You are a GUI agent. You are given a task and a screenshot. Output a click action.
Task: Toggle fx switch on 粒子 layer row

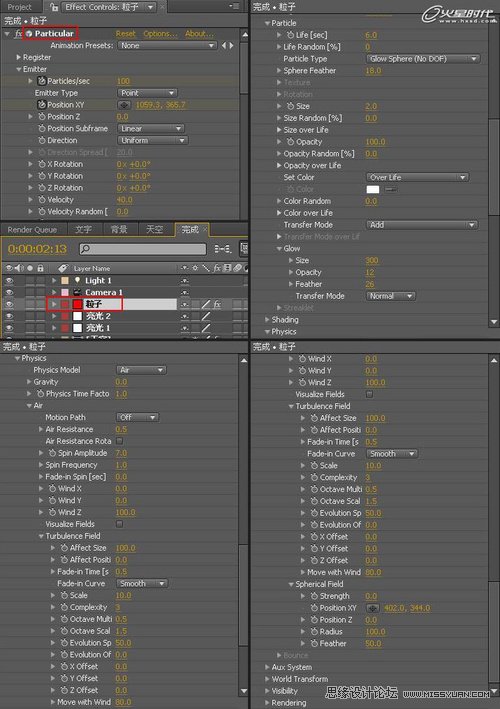click(217, 304)
